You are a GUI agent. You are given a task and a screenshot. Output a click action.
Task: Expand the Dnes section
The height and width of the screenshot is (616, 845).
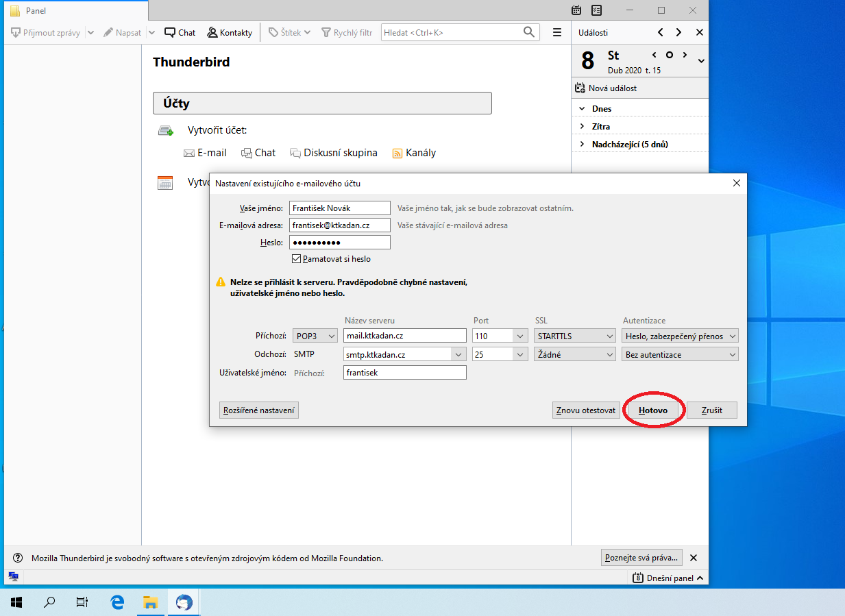582,108
